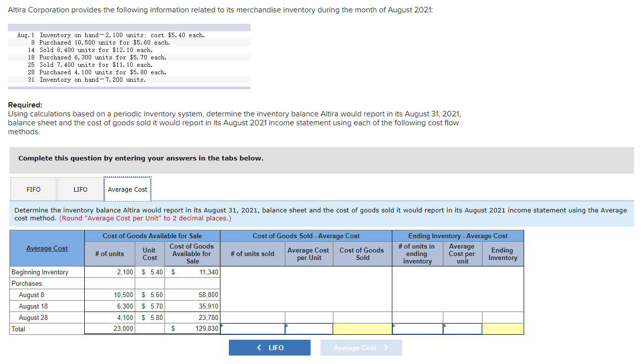
Task: Select the Average Cost tab
Action: [x=127, y=189]
